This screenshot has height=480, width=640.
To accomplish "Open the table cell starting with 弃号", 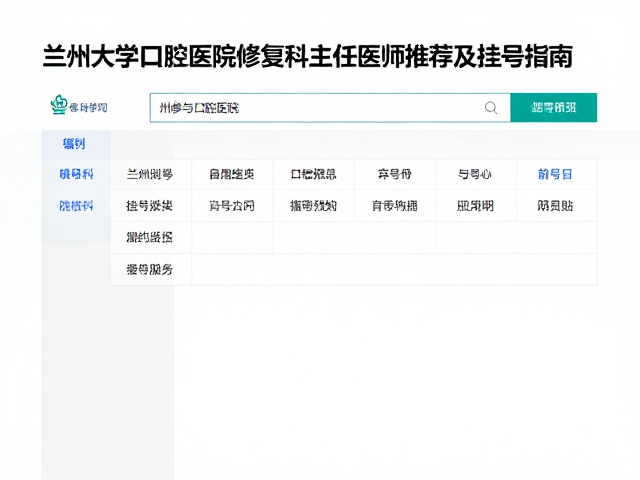I will 394,174.
